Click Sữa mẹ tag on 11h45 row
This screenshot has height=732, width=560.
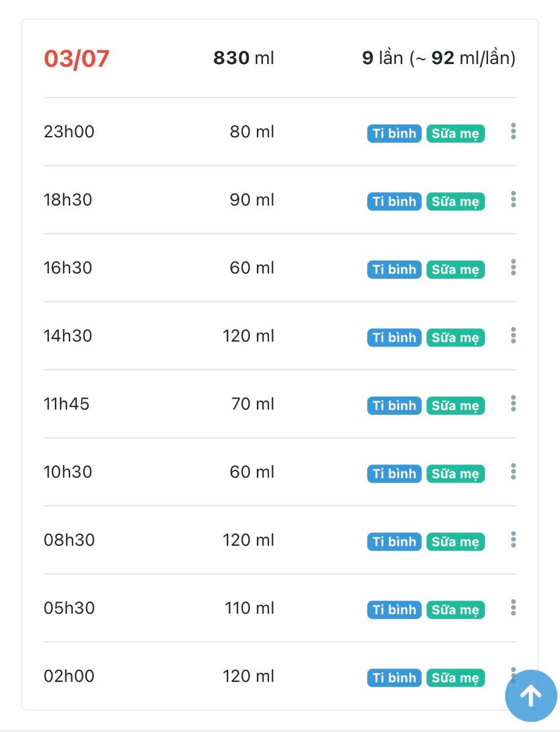[455, 406]
